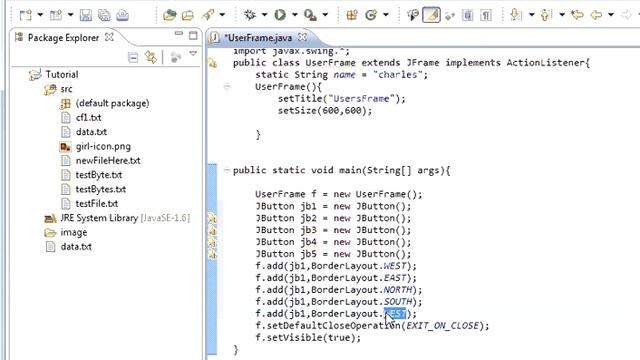Click BorderLayout.NORTH in the code
This screenshot has width=640, height=360.
pyautogui.click(x=361, y=290)
